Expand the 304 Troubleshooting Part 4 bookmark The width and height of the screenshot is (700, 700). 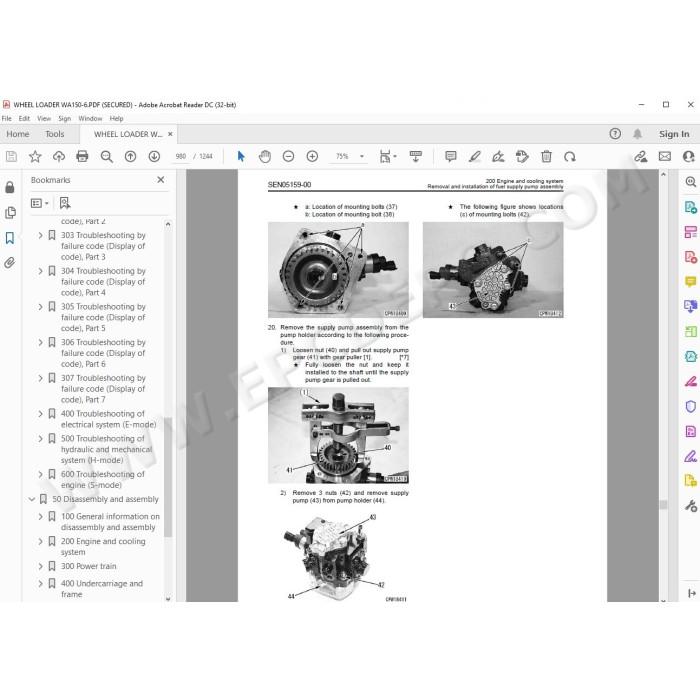40,271
